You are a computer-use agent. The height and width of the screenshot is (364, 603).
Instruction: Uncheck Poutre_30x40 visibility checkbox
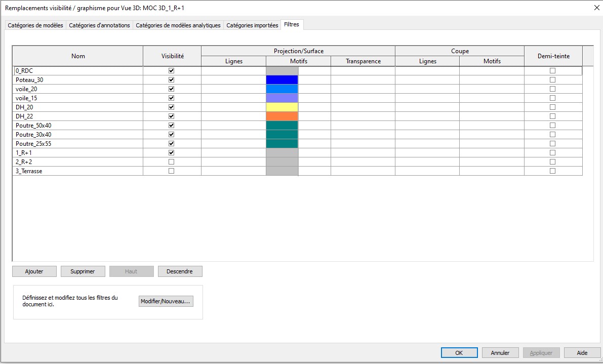[172, 135]
